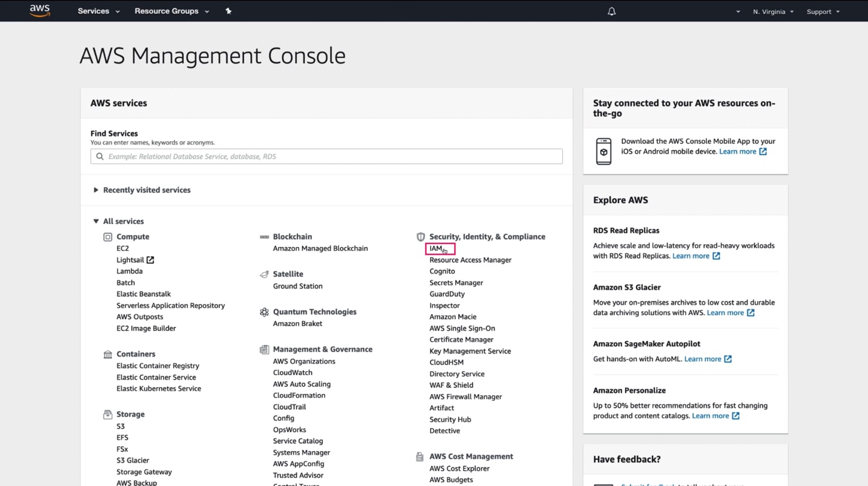Open Trusted Advisor service
The width and height of the screenshot is (868, 486).
(x=298, y=476)
